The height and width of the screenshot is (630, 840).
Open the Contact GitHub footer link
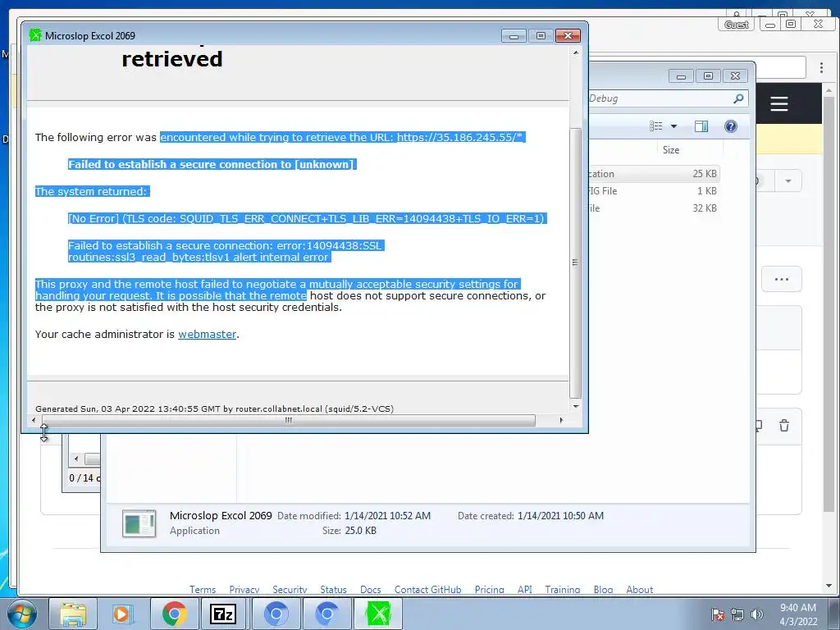pos(427,589)
